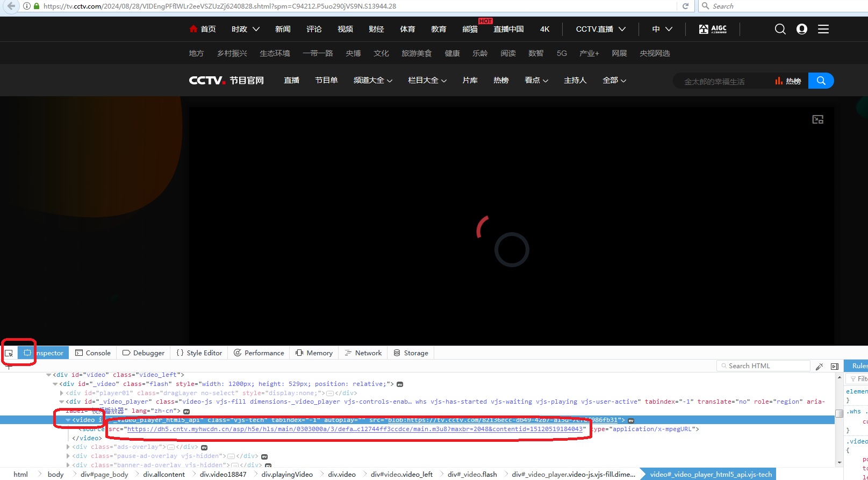The width and height of the screenshot is (868, 480).
Task: Expand the 全部 dropdown
Action: pyautogui.click(x=614, y=80)
